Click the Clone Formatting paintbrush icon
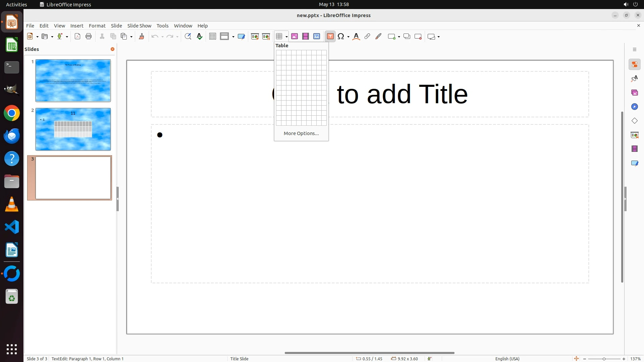 point(142,37)
